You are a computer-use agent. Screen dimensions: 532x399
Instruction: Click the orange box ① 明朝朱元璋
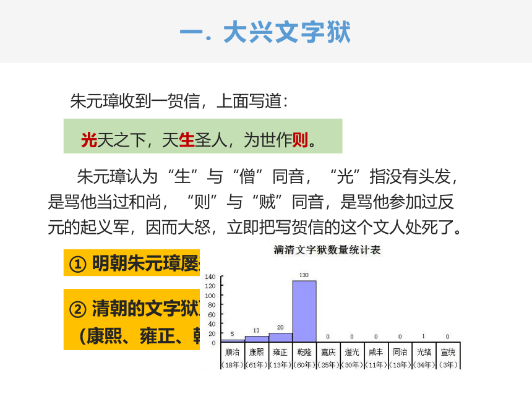[x=132, y=263]
